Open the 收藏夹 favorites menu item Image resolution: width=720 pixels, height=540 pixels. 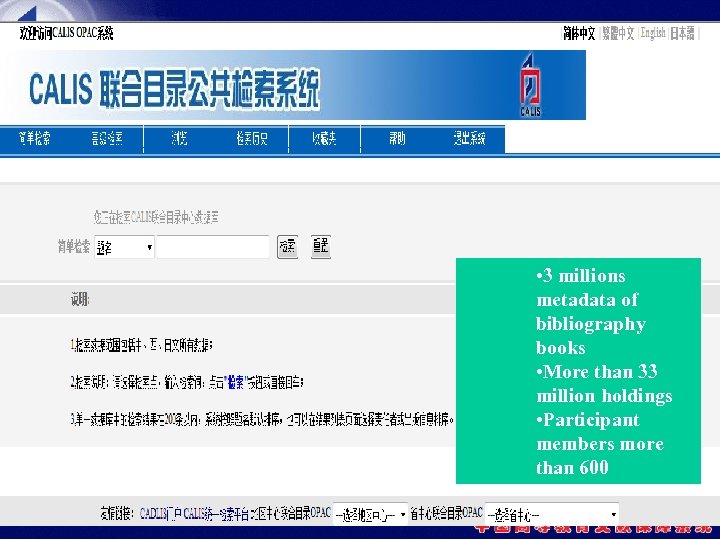324,138
